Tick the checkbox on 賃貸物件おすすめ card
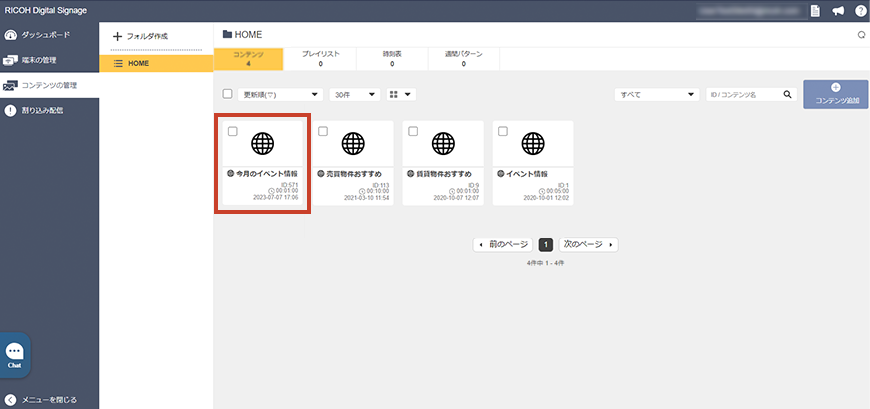The height and width of the screenshot is (409, 870). pyautogui.click(x=413, y=131)
